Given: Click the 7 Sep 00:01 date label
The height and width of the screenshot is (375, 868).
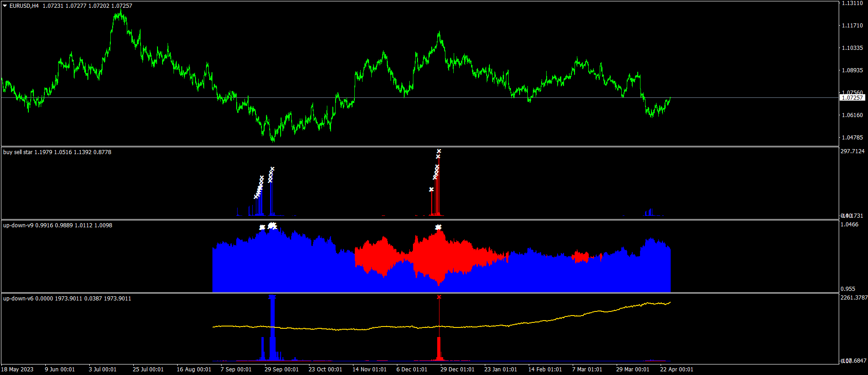Looking at the screenshot, I should point(236,370).
